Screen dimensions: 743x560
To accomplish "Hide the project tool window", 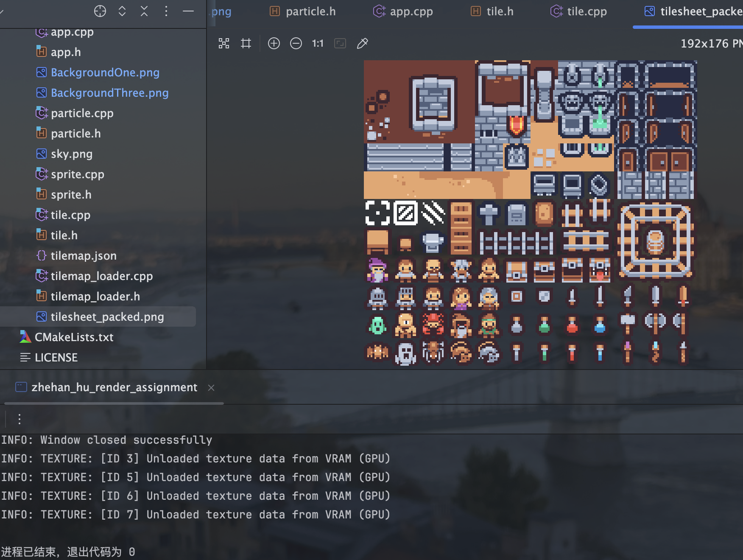I will click(188, 11).
